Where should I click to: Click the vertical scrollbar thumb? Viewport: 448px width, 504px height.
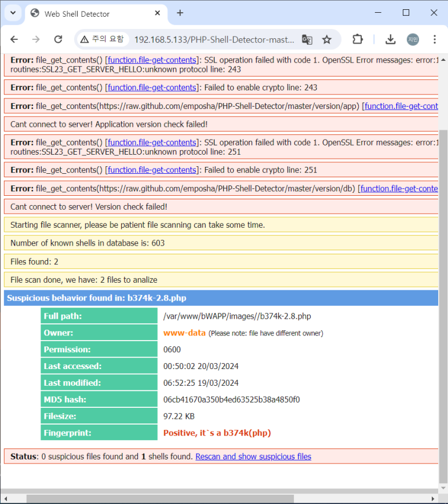[443, 306]
